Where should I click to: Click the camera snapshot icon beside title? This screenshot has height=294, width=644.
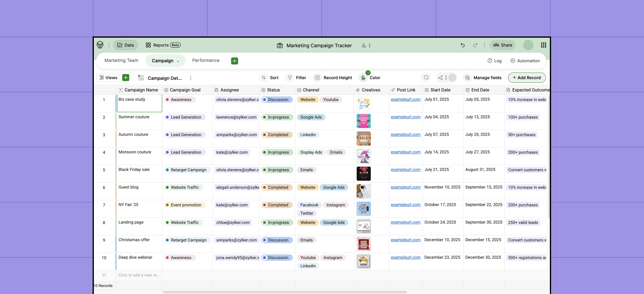click(280, 45)
